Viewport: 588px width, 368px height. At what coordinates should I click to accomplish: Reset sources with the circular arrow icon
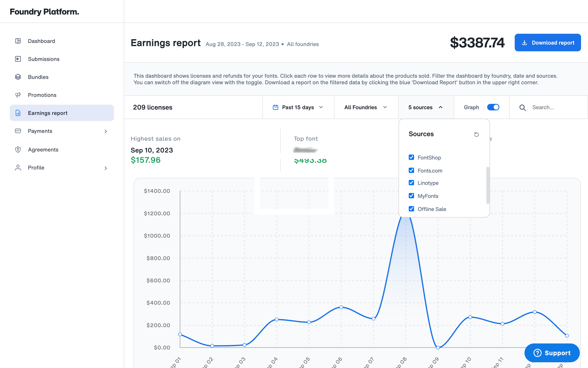point(476,134)
